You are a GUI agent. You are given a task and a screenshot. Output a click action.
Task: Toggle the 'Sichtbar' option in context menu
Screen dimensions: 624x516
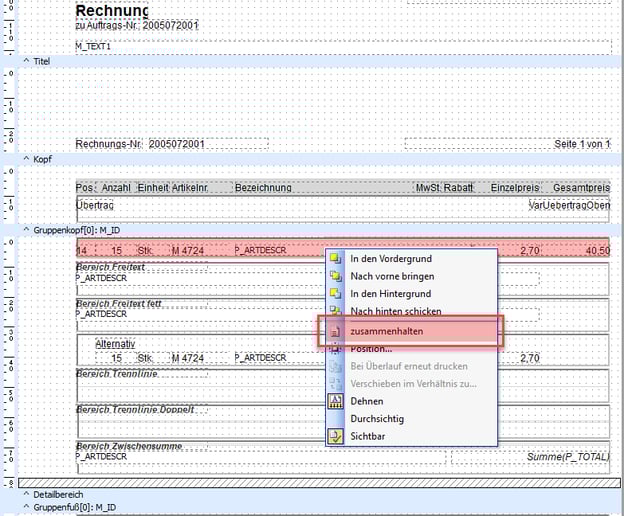(369, 437)
